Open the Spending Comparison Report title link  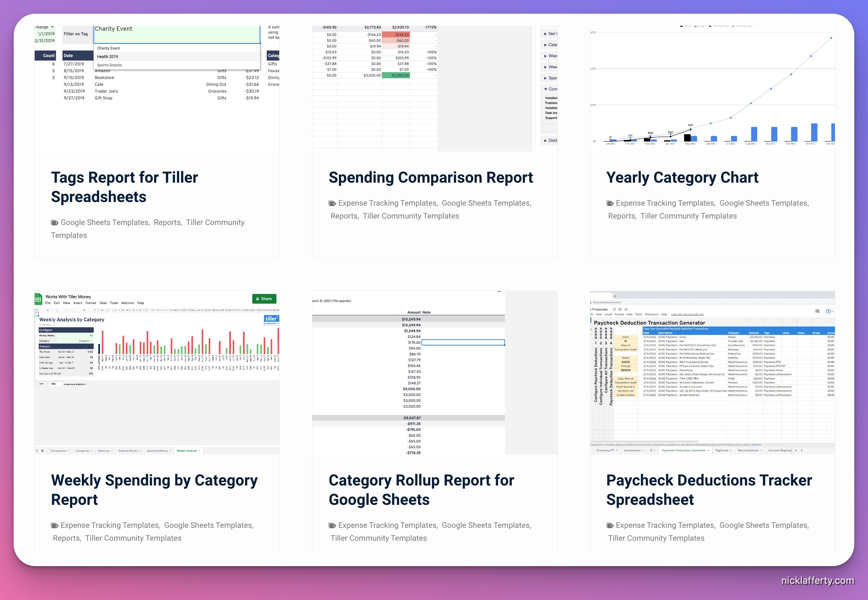(x=430, y=177)
